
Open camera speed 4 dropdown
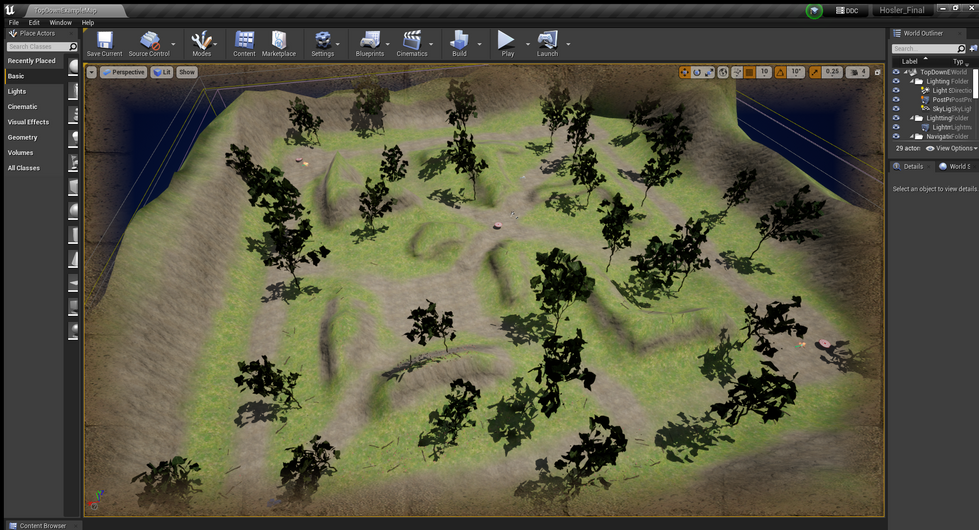click(x=857, y=72)
